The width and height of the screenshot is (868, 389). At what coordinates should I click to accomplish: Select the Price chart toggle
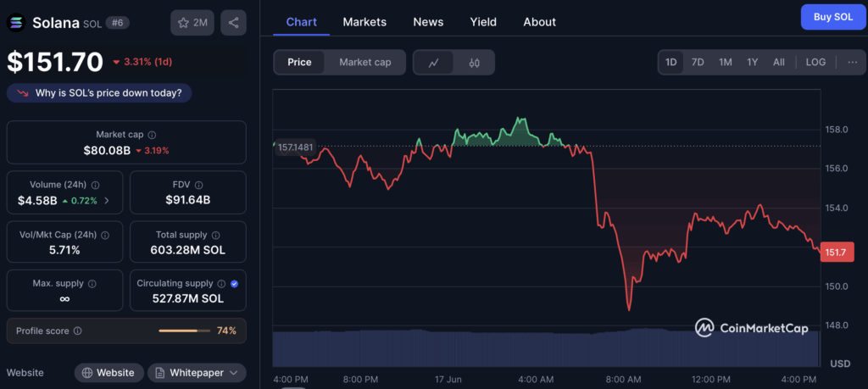[x=299, y=63]
